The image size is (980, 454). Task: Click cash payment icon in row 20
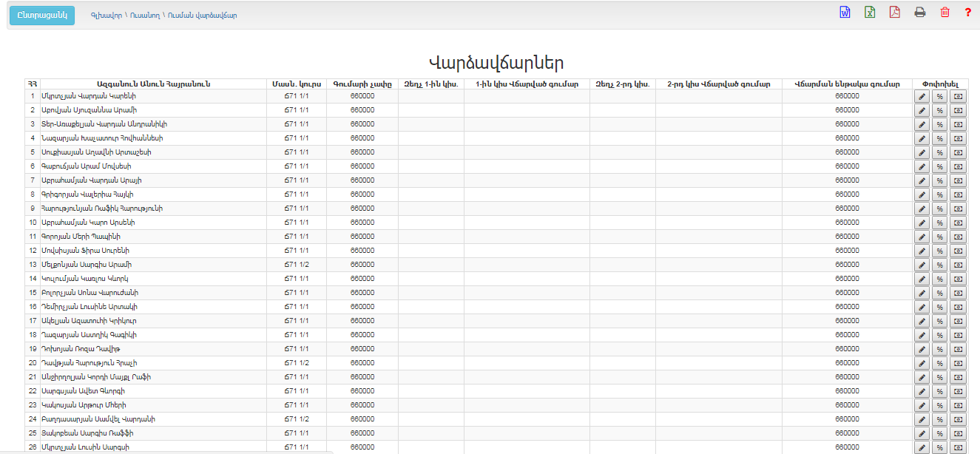pyautogui.click(x=958, y=364)
